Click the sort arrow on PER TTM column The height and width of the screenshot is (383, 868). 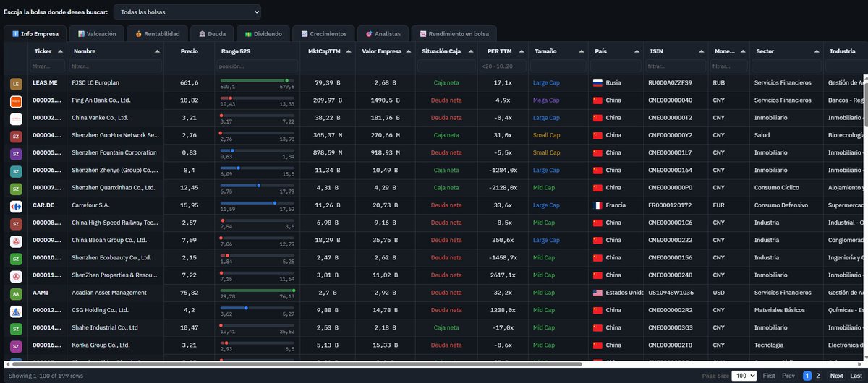click(522, 51)
